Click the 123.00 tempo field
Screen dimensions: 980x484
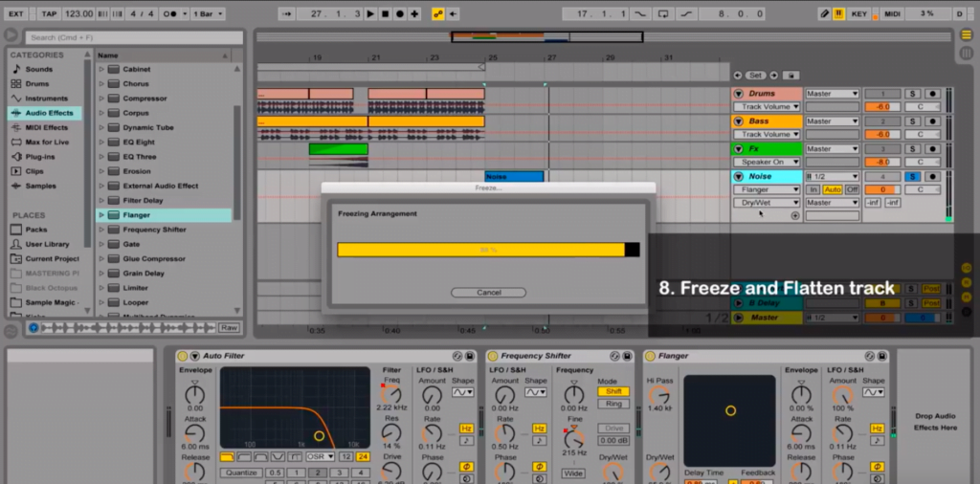78,13
